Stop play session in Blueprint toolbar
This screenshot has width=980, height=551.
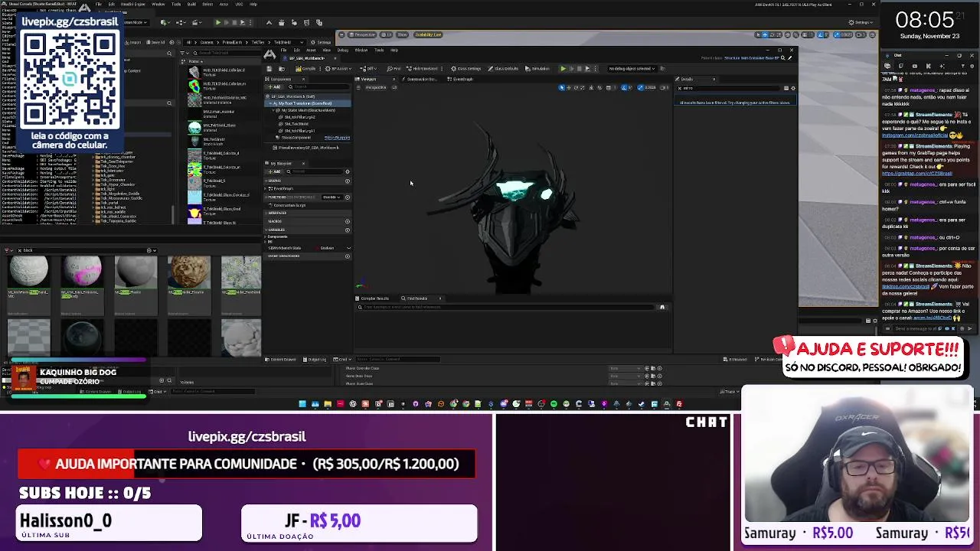tap(579, 68)
